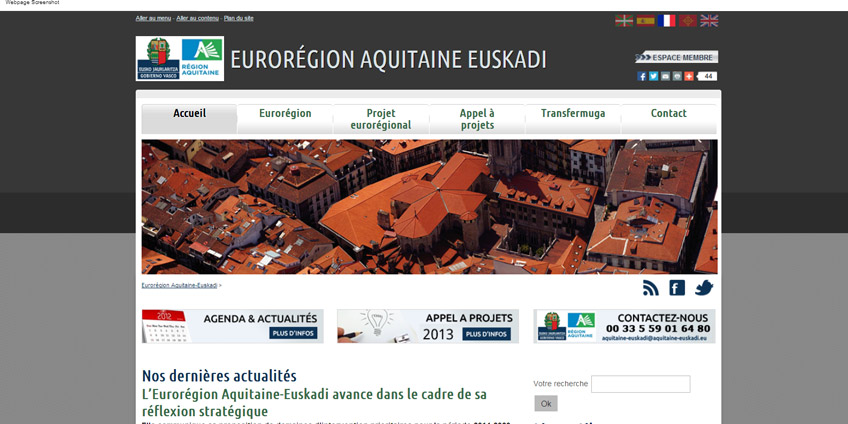Select the French flag language
The height and width of the screenshot is (424, 848).
coord(666,21)
